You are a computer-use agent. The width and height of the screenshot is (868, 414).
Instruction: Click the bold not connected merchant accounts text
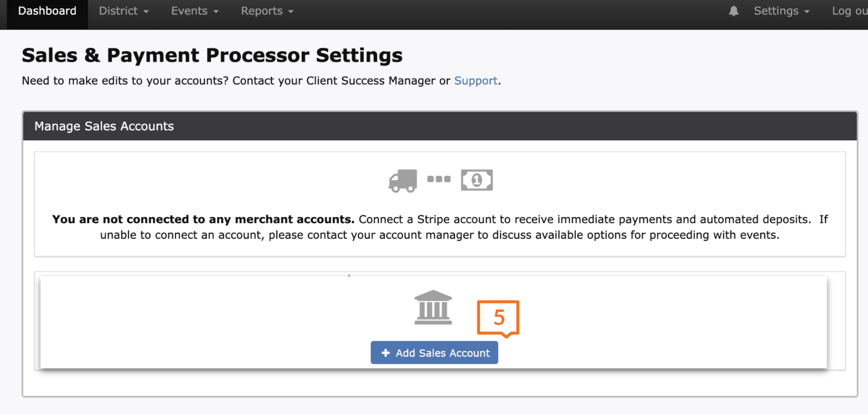point(203,219)
